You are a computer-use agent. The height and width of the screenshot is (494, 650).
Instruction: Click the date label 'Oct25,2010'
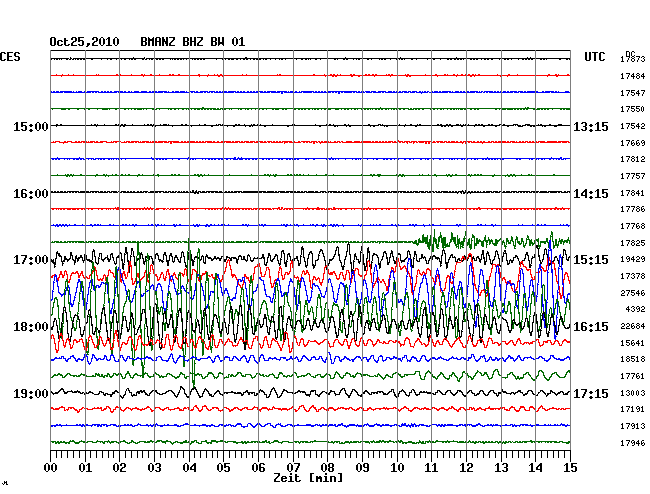click(85, 42)
